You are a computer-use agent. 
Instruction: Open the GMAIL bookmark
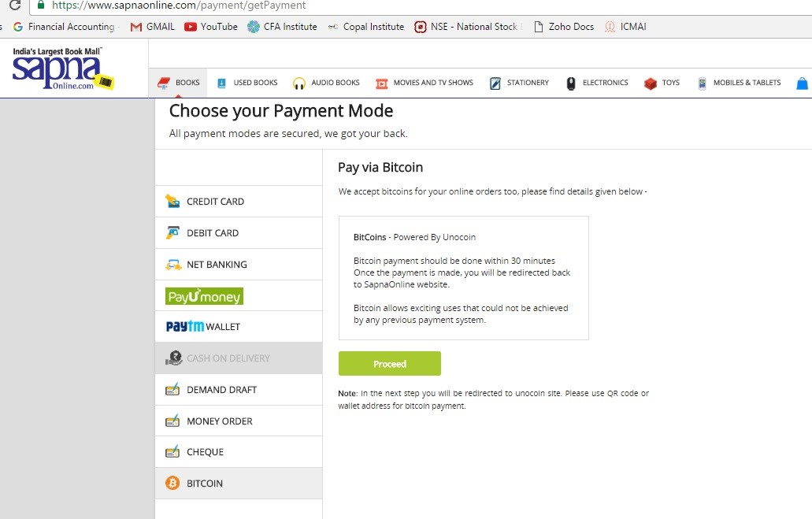pyautogui.click(x=152, y=27)
